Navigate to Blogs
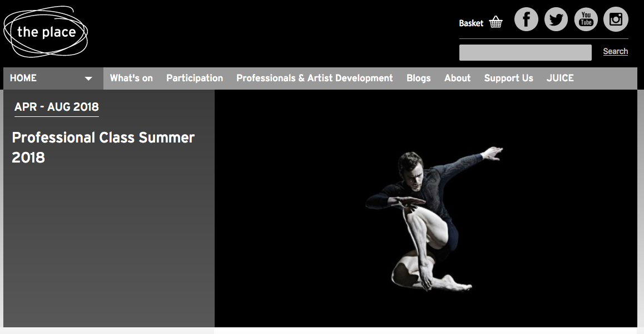The image size is (644, 334). tap(419, 78)
